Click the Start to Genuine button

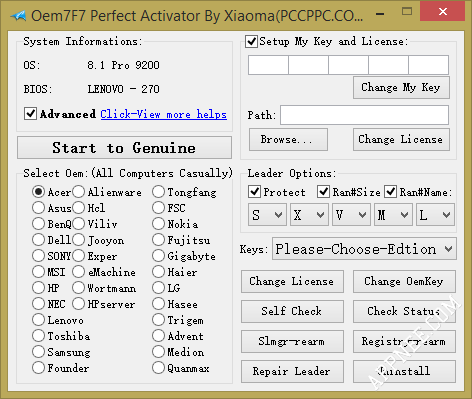coord(124,148)
